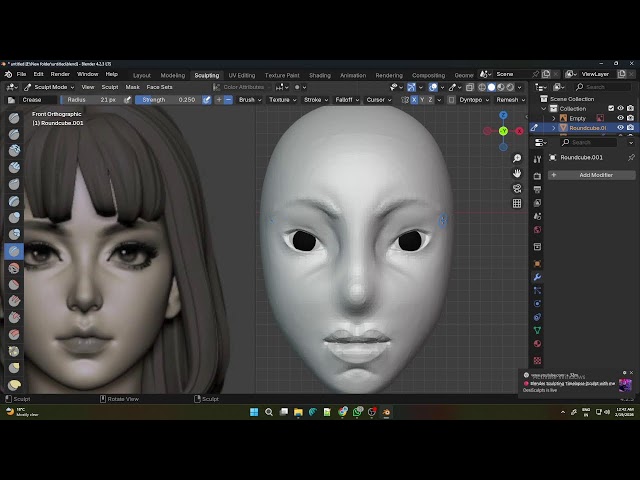This screenshot has width=640, height=480.
Task: Open the Stroke dropdown
Action: pos(316,100)
